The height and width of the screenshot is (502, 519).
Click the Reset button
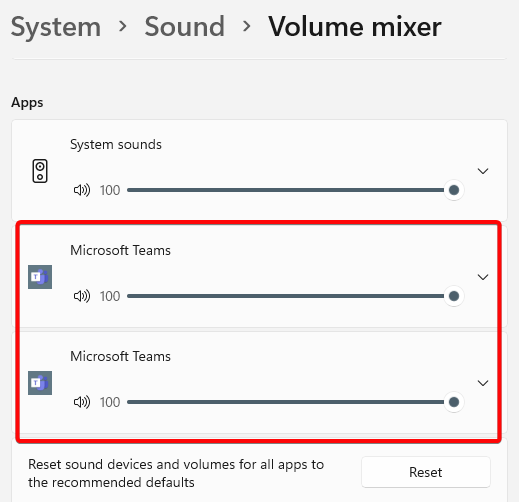click(x=426, y=472)
